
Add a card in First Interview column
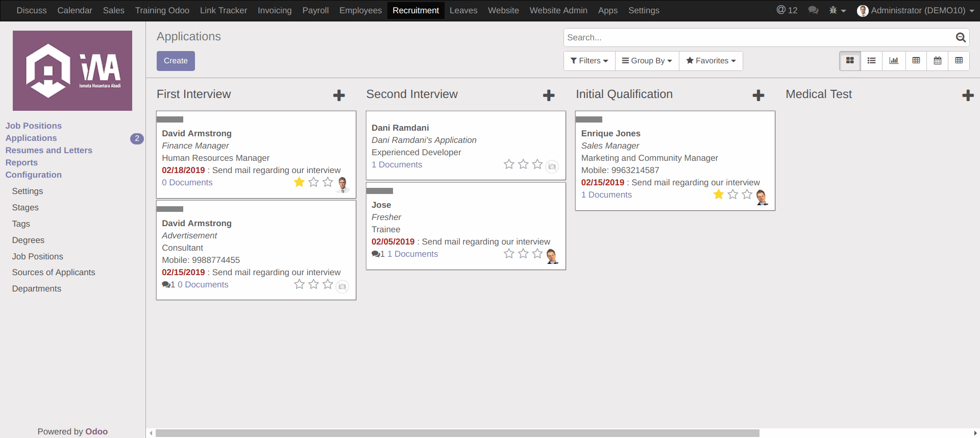[339, 95]
